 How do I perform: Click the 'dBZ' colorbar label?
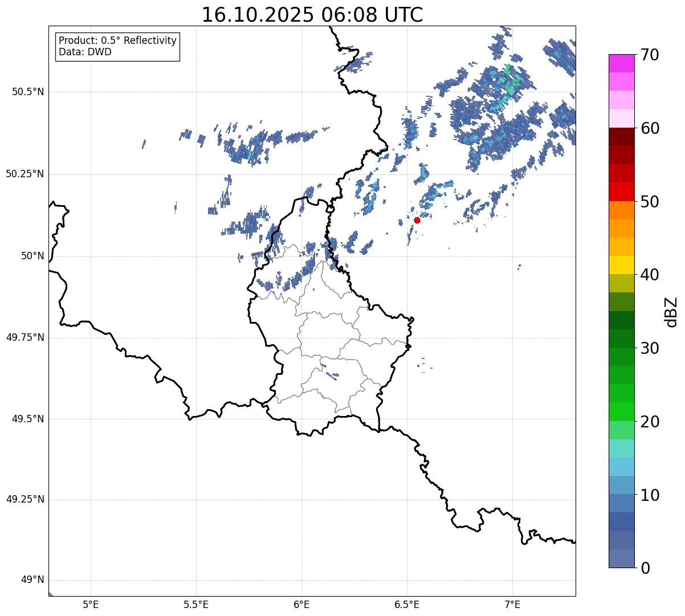[x=671, y=311]
